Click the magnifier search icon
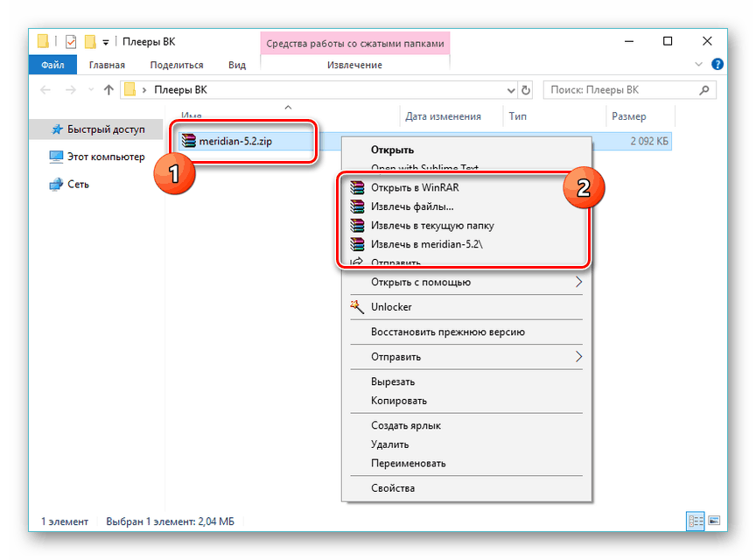Image resolution: width=756 pixels, height=560 pixels. [x=704, y=90]
